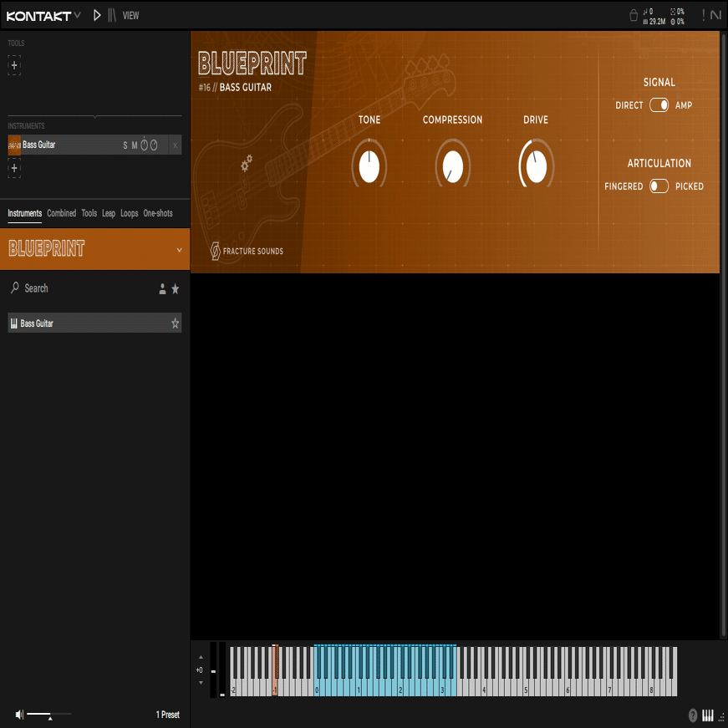This screenshot has height=728, width=728.
Task: Filter by user presets icon
Action: click(x=162, y=289)
